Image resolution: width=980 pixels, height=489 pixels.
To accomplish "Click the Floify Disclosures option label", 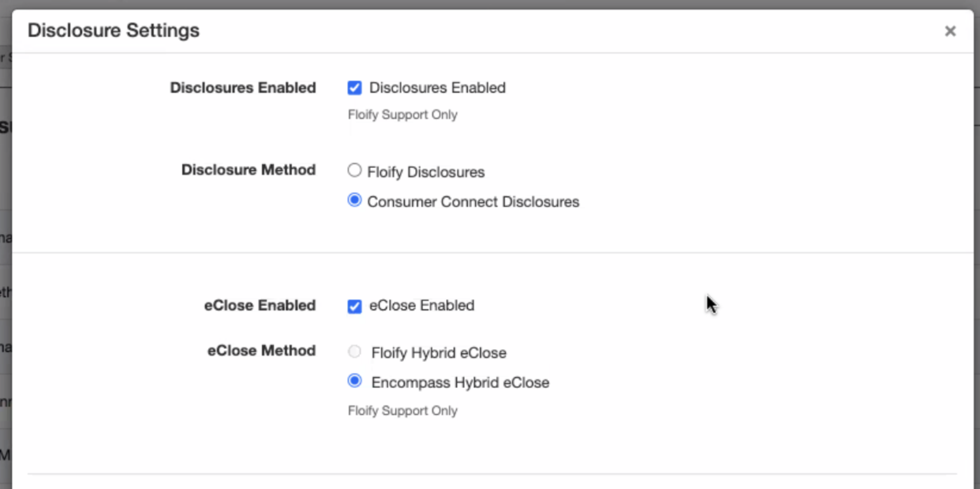I will pyautogui.click(x=426, y=172).
